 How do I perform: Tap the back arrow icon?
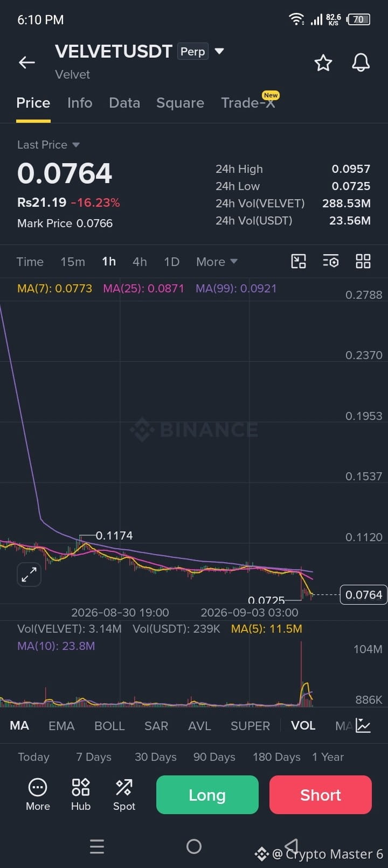(27, 62)
